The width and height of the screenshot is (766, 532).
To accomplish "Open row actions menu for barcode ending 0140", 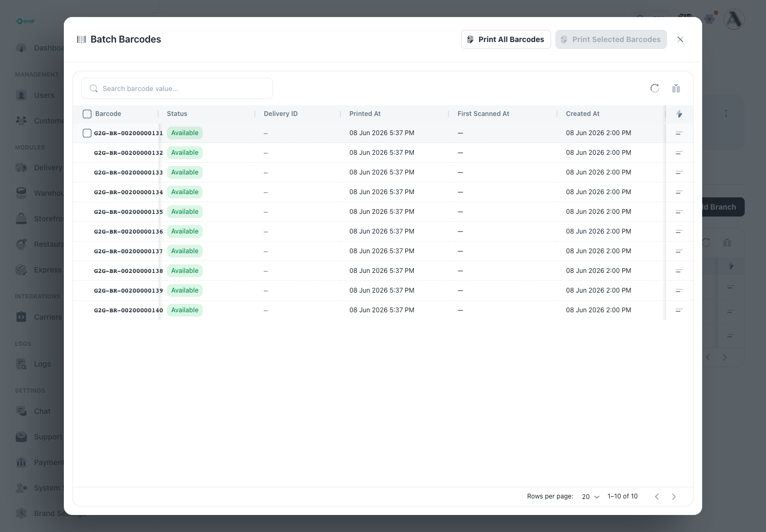I will click(x=679, y=310).
